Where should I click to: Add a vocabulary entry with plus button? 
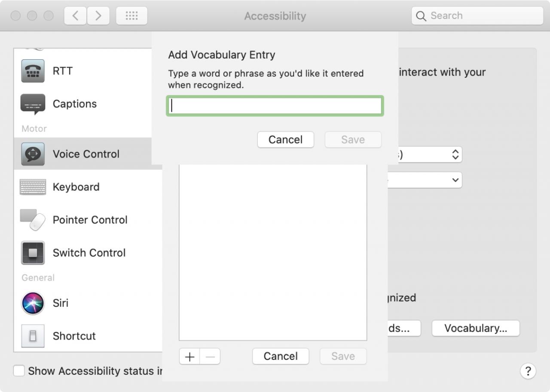pos(189,356)
